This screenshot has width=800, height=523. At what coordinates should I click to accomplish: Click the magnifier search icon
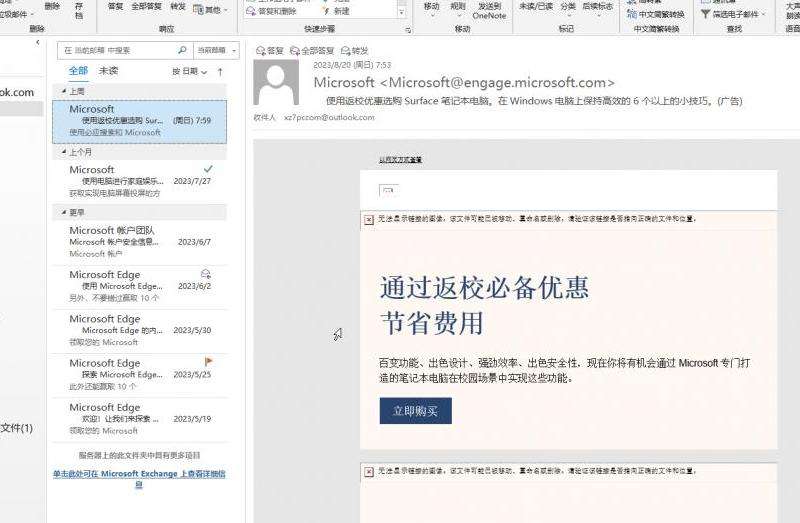click(x=183, y=50)
